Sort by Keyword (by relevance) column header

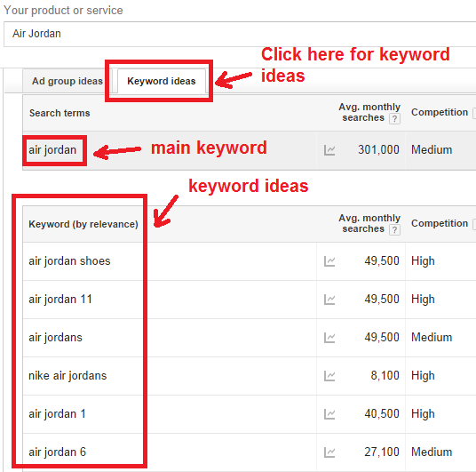click(x=83, y=224)
